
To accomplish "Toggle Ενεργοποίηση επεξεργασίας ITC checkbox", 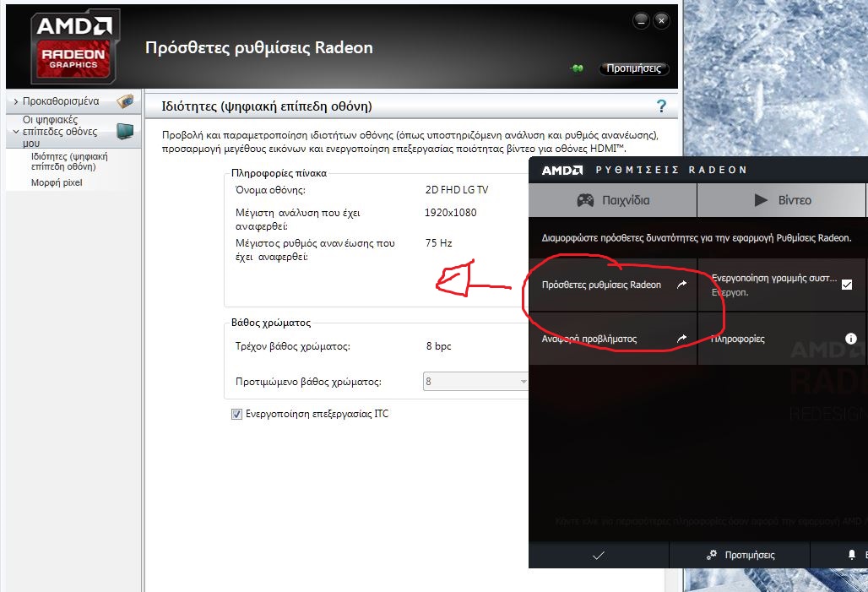I will 236,415.
